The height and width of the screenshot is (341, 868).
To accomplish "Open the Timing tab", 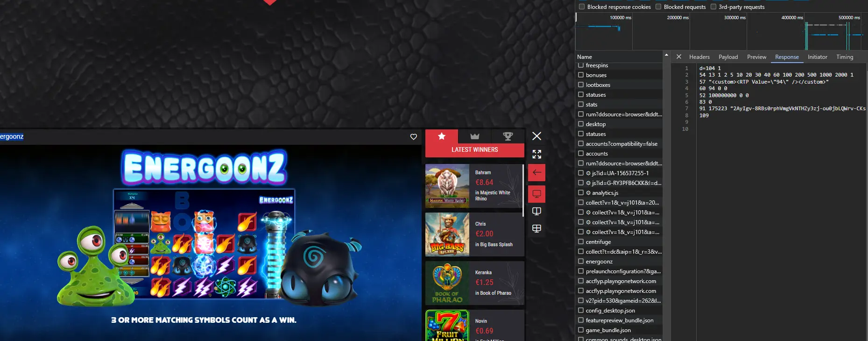I will tap(845, 57).
